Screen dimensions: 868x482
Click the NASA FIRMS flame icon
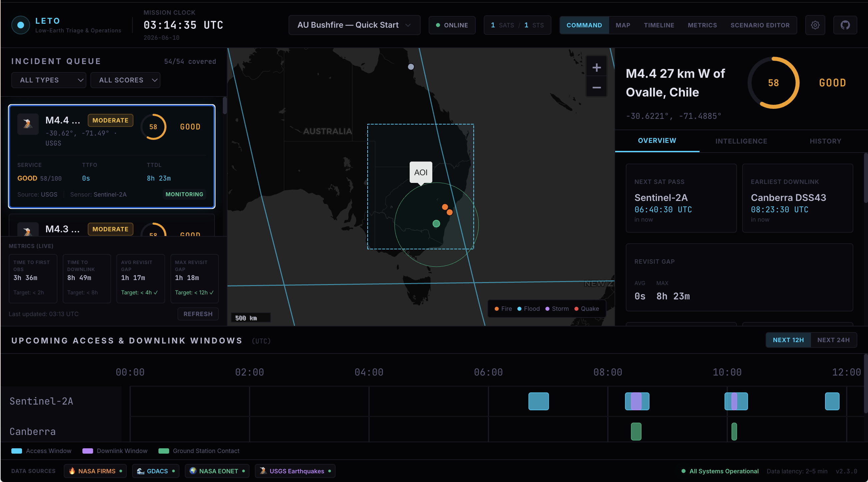coord(72,471)
